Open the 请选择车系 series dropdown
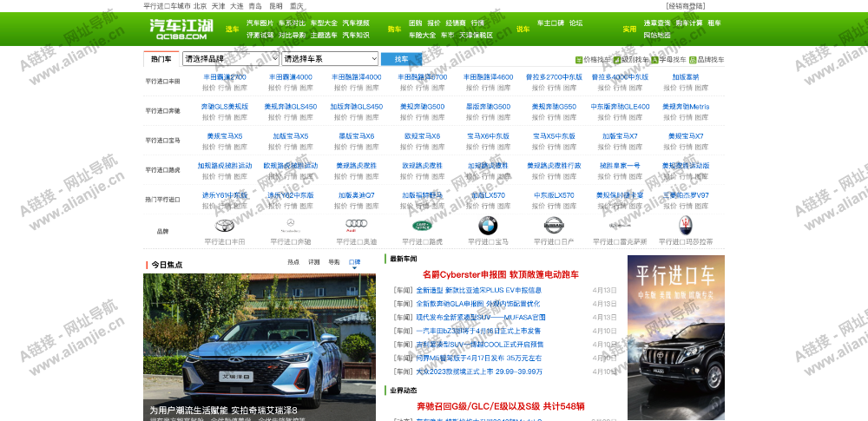The image size is (868, 421). click(330, 59)
